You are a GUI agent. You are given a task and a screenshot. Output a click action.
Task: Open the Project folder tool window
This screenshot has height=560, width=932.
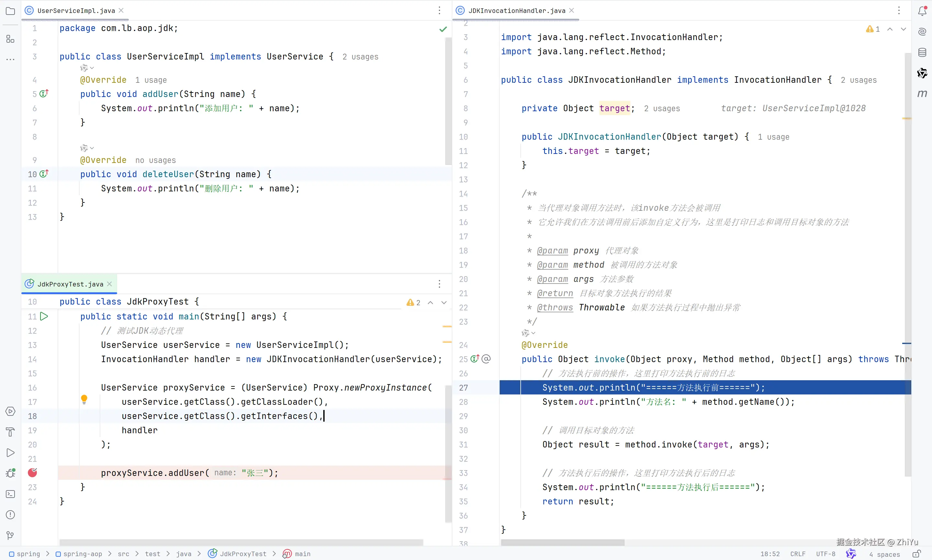[10, 11]
